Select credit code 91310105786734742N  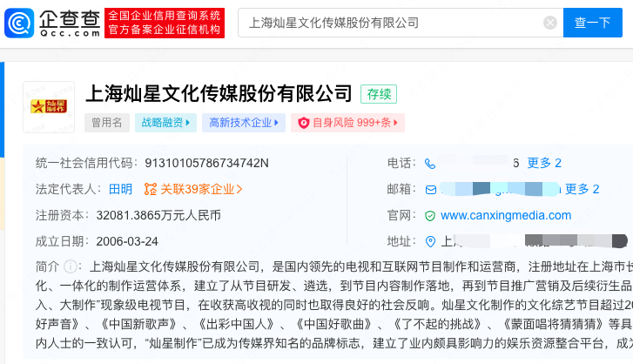[x=206, y=163]
